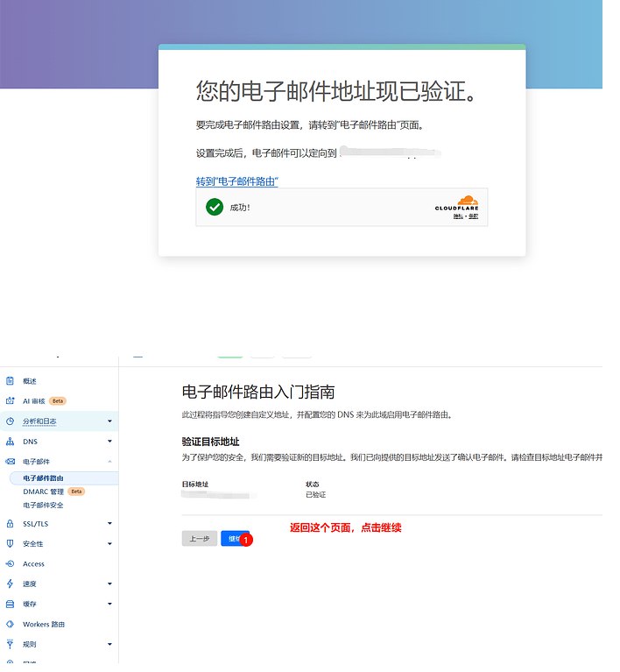This screenshot has height=672, width=620.
Task: Open DMARC 管理 submenu item
Action: tap(43, 492)
